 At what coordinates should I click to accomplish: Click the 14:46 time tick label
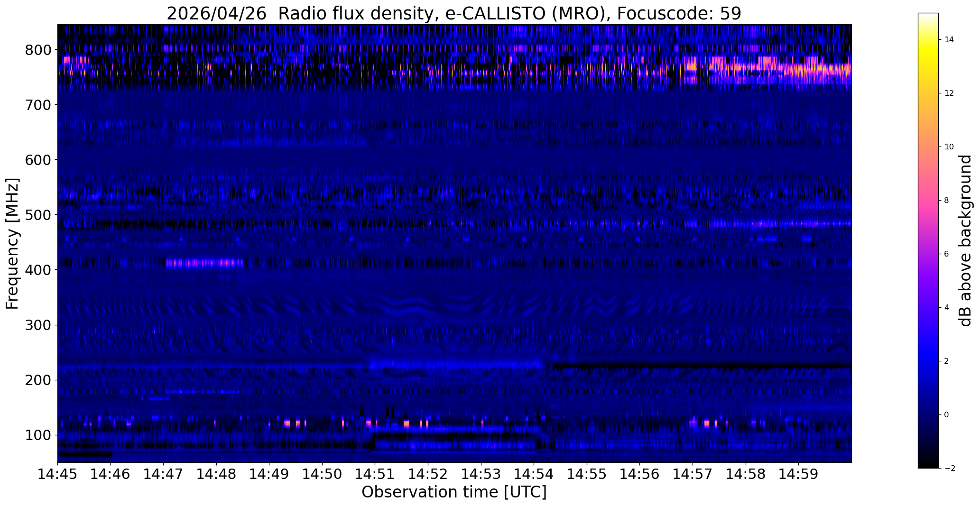tap(111, 474)
